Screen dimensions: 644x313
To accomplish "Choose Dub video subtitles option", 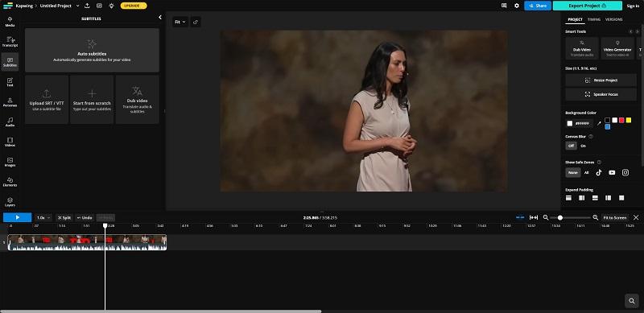I will click(137, 100).
